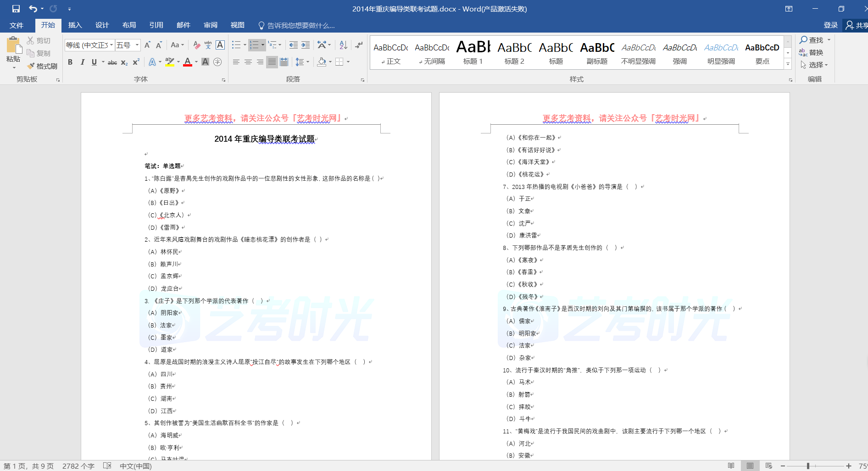Increase the paragraph indent

point(306,45)
